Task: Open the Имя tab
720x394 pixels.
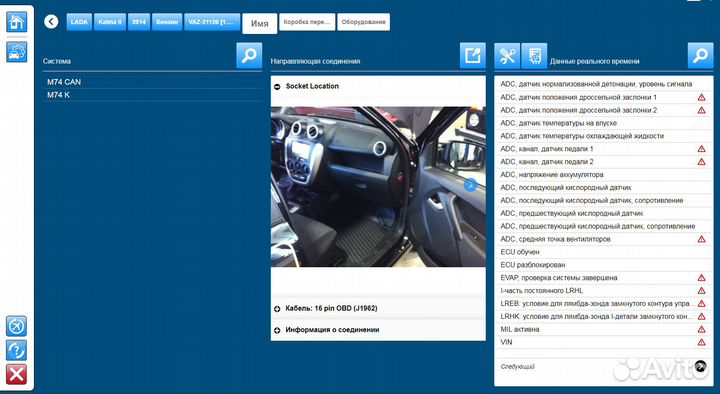Action: [x=259, y=23]
